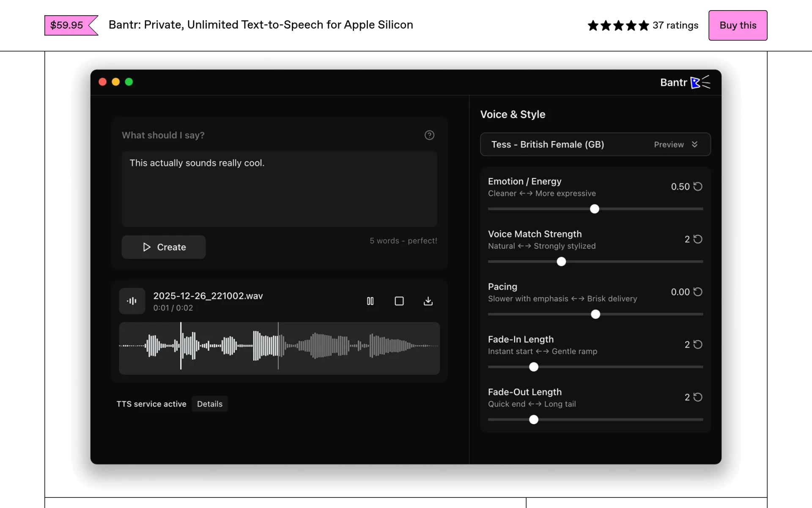Expand the voice dropdown double chevron
Image resolution: width=812 pixels, height=508 pixels.
694,144
